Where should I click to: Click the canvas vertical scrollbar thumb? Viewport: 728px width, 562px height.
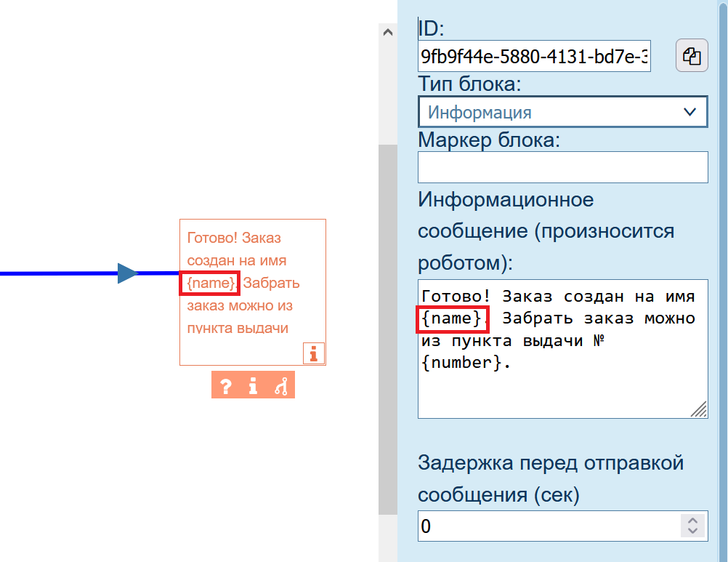click(388, 329)
